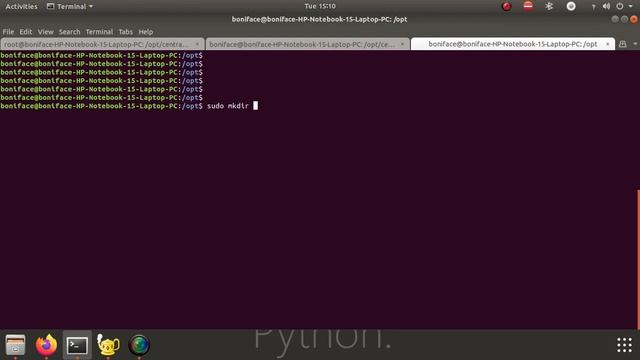Close the boniface /opt/ce... tab

click(x=402, y=44)
